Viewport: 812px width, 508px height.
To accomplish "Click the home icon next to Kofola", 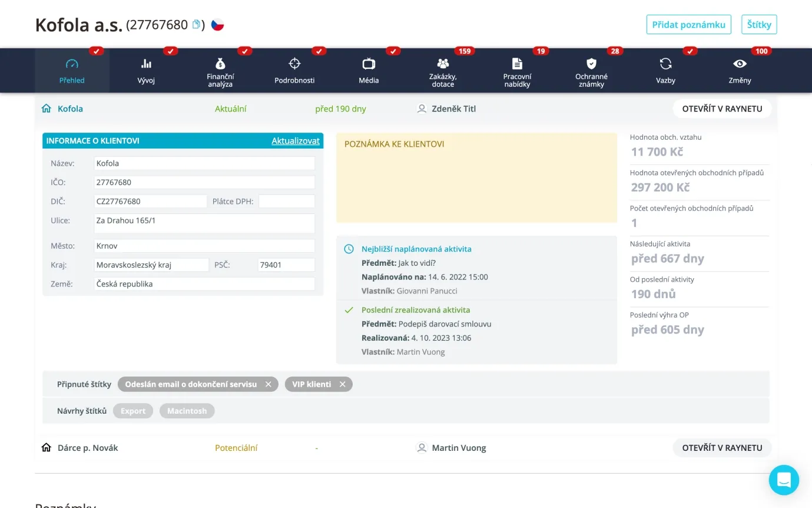I will [47, 108].
